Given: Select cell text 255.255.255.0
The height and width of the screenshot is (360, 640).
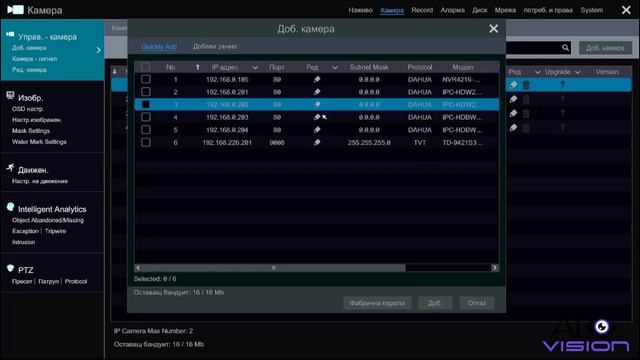Looking at the screenshot, I should point(369,143).
